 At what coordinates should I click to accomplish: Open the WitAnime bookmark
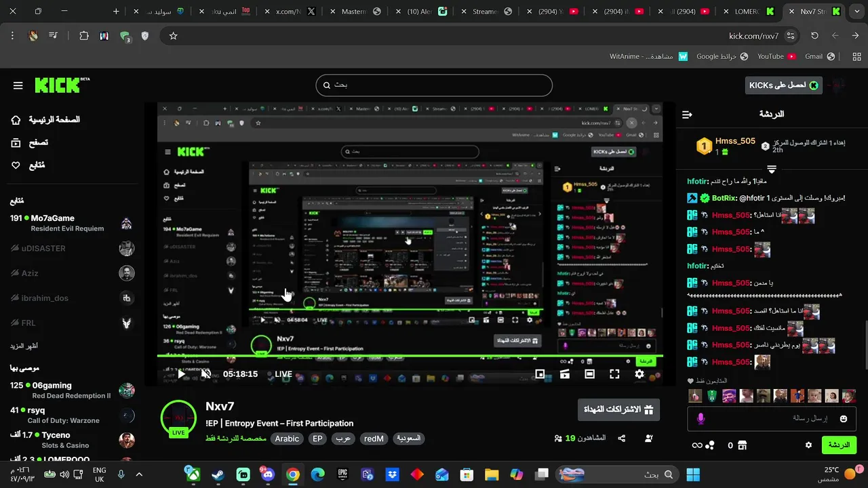[x=648, y=56]
